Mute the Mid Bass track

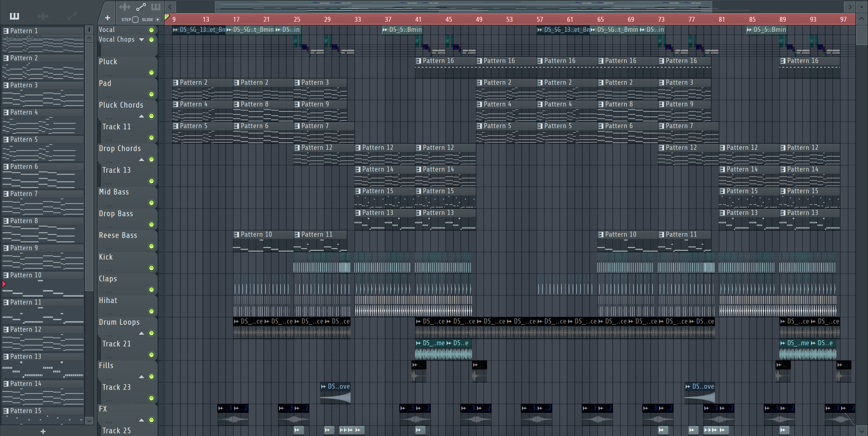coord(152,203)
